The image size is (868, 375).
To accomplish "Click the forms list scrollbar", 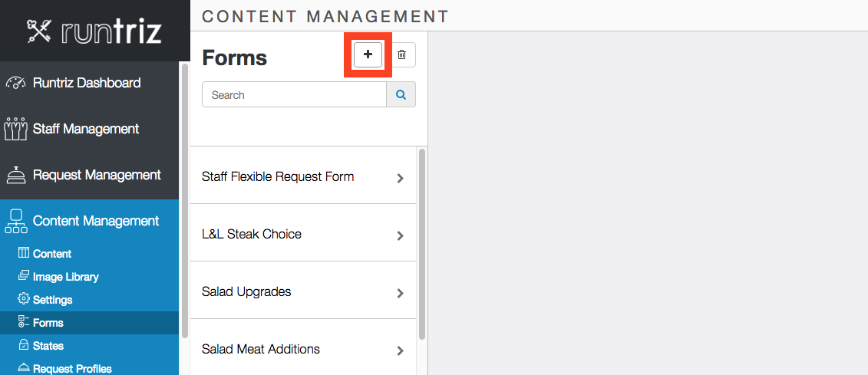I will (x=422, y=243).
